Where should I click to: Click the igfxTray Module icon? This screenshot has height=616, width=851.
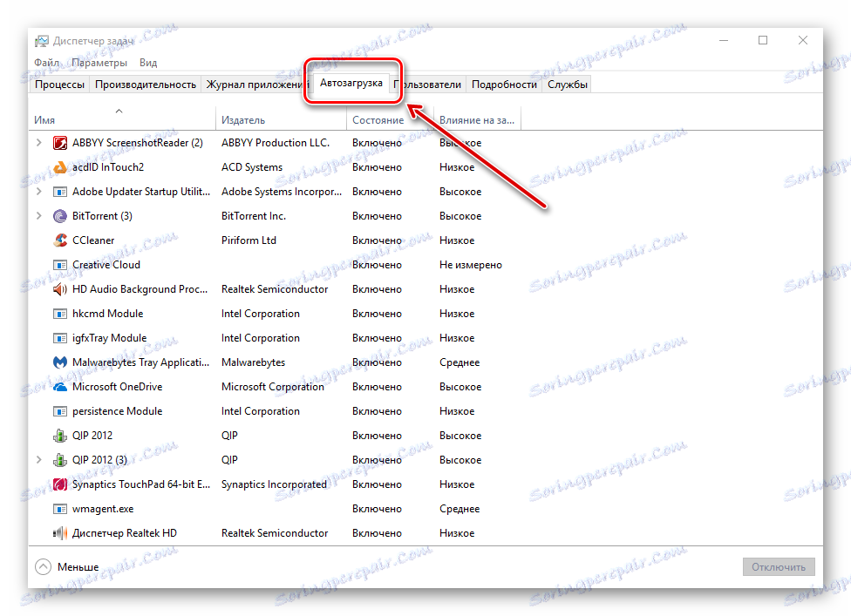[59, 338]
